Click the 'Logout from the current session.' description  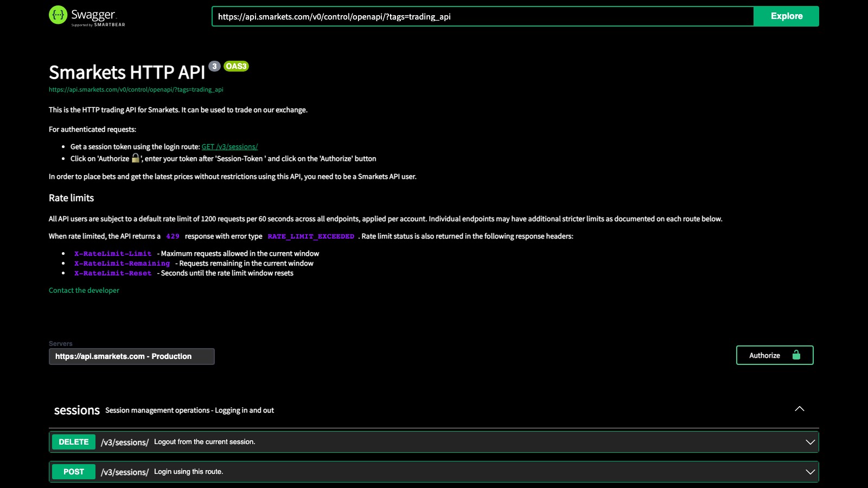[205, 442]
